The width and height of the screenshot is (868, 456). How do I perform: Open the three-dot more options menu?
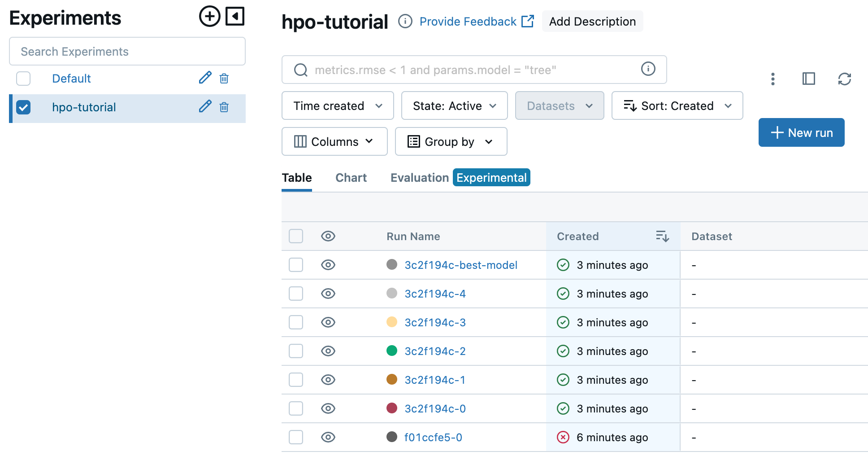click(x=773, y=79)
